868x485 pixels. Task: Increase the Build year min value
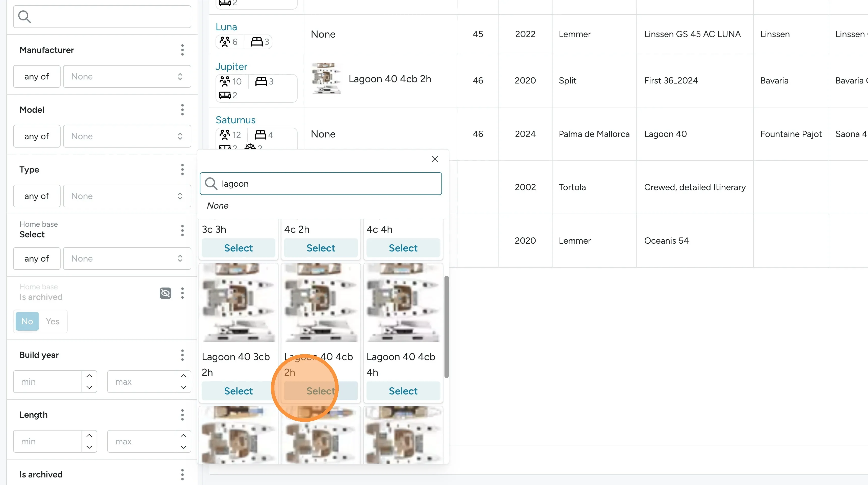(89, 376)
